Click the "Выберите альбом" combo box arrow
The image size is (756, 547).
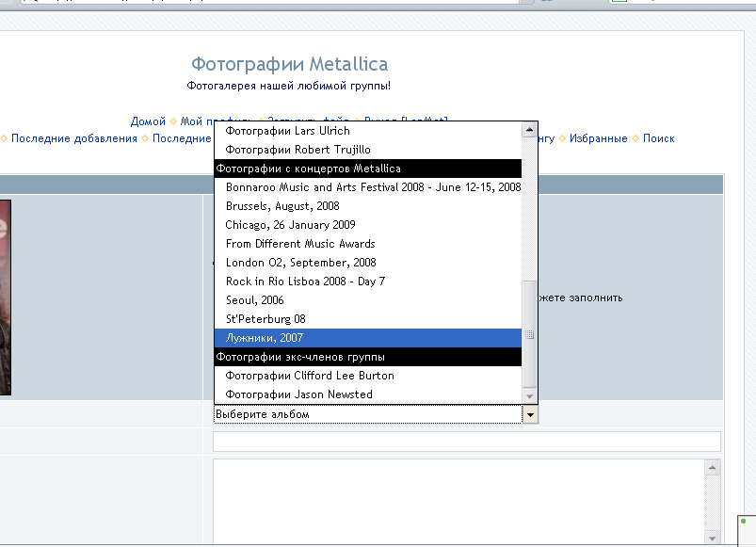tap(530, 414)
